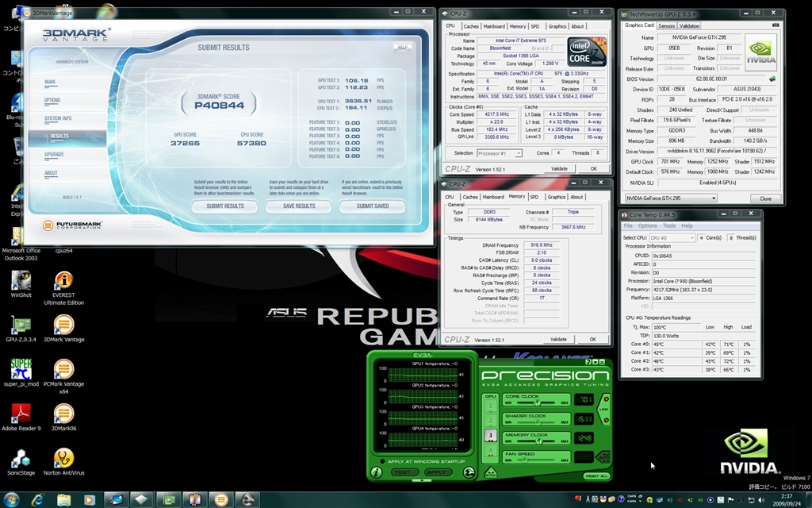Open the EVEREST Ultimate Edition desktop shortcut
Screen dimensions: 812x508
[x=63, y=281]
